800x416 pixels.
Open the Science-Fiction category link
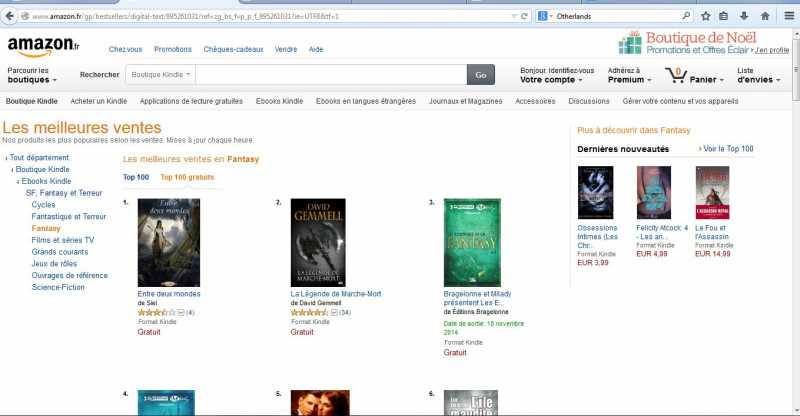58,287
